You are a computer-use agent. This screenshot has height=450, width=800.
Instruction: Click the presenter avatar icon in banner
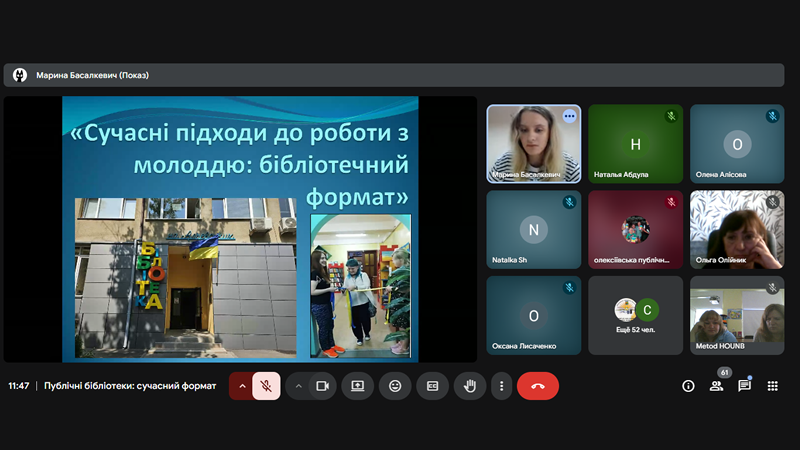[20, 76]
